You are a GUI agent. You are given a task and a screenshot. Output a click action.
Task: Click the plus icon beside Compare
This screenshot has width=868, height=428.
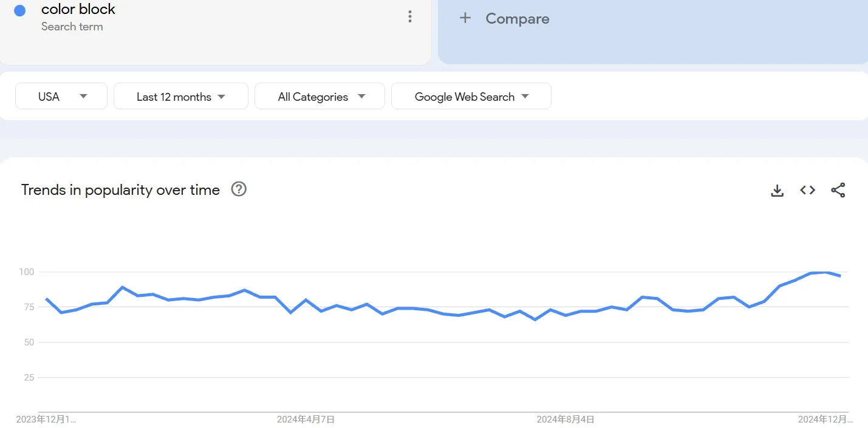pyautogui.click(x=465, y=18)
